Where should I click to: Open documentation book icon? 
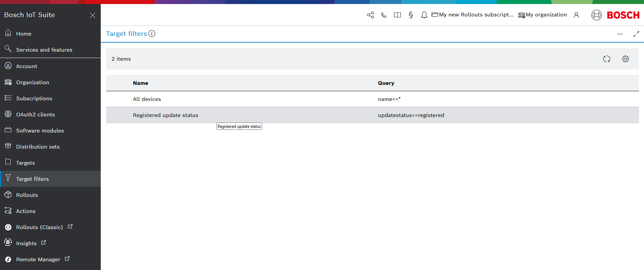click(397, 15)
